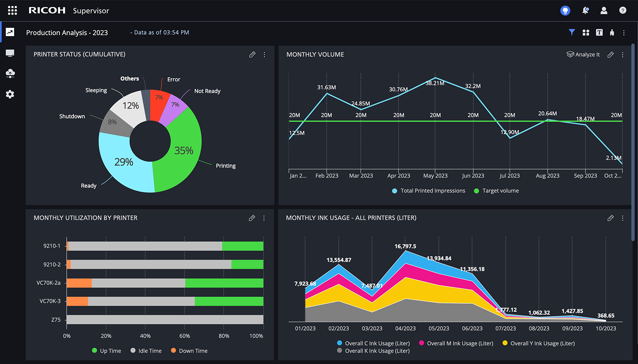The height and width of the screenshot is (364, 638).
Task: Toggle the Overall C Ink Usage legend swatch
Action: click(x=339, y=343)
